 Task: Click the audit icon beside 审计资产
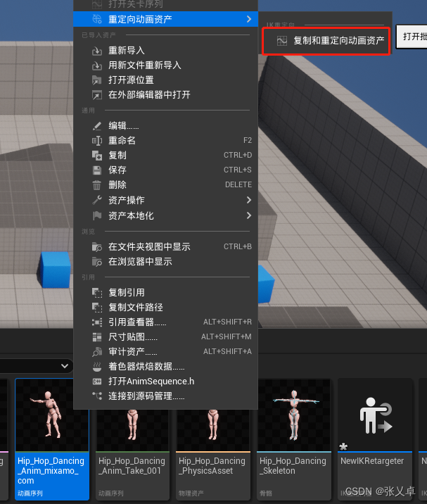coord(97,352)
